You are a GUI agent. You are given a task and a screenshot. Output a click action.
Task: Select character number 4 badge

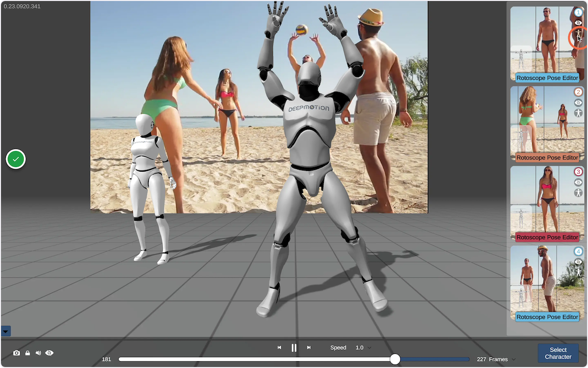578,251
